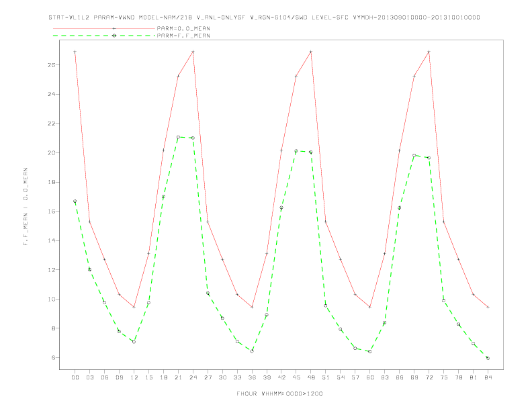532x411 pixels.
Task: Click the x-axis tick label 60
Action: (x=370, y=377)
